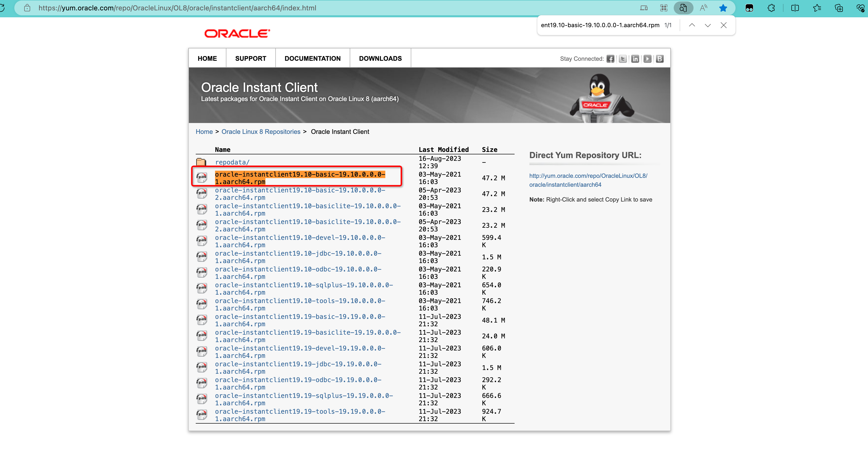868x451 pixels.
Task: Toggle the favorite star in address bar
Action: [723, 8]
